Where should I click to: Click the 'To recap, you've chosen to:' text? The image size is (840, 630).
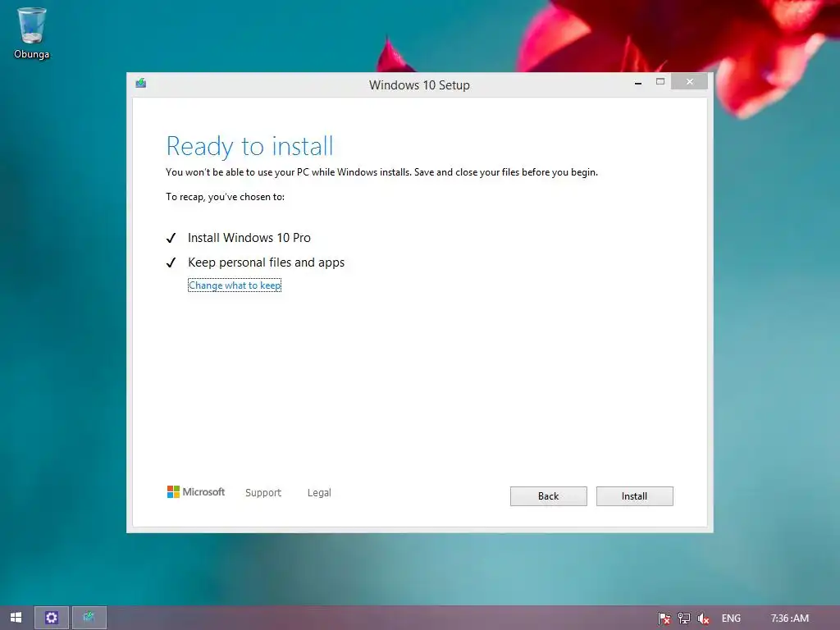pos(225,197)
